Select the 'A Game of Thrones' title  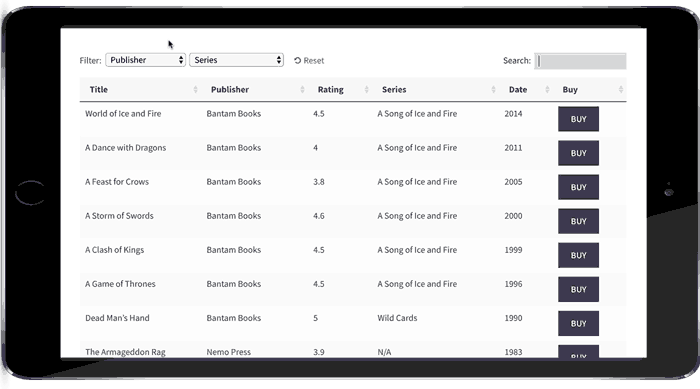pos(120,284)
